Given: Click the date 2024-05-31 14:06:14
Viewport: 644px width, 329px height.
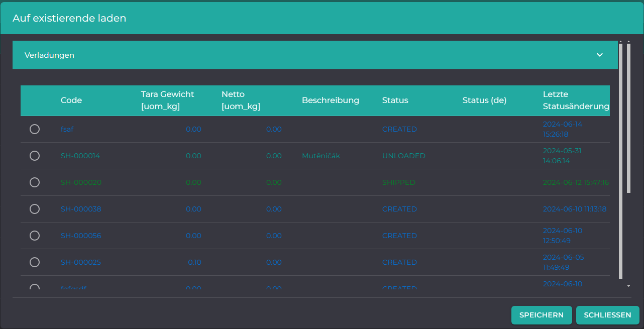Looking at the screenshot, I should [x=562, y=156].
